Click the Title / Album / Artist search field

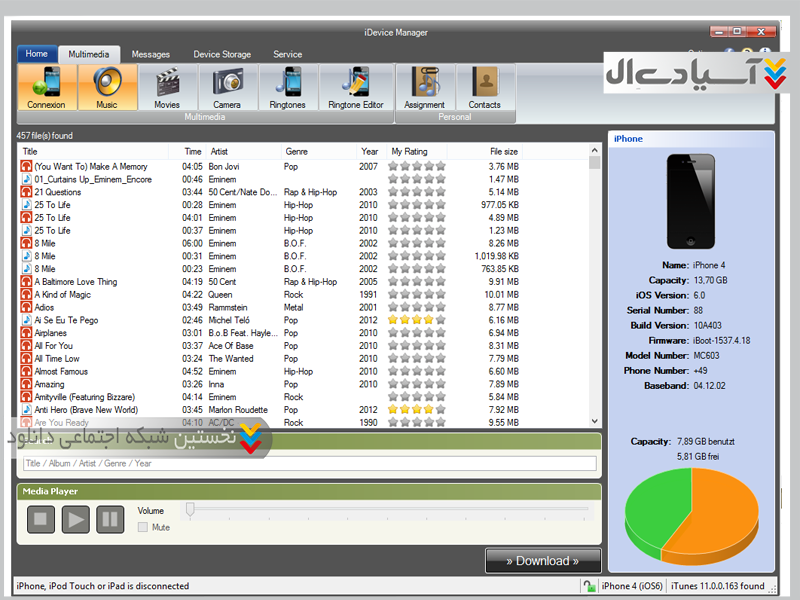[308, 463]
